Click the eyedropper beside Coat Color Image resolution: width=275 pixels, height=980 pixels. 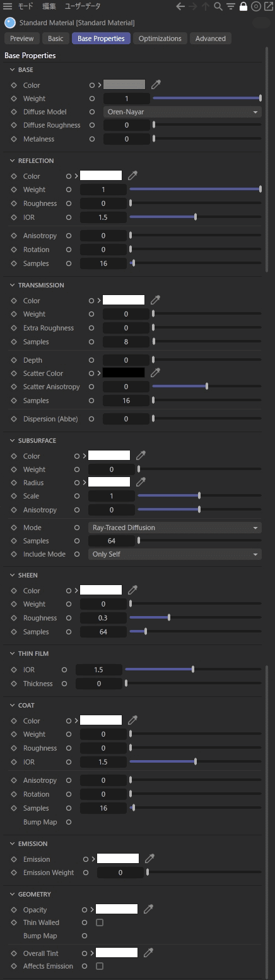click(x=132, y=720)
